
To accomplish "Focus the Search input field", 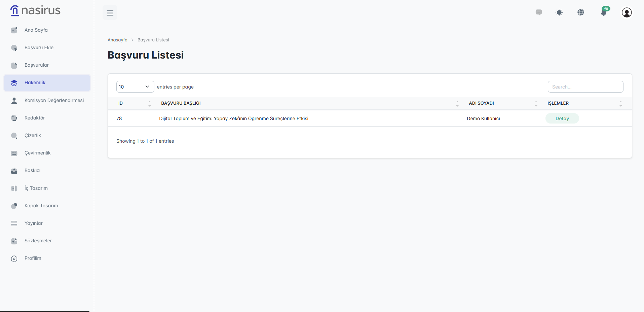I will 585,87.
